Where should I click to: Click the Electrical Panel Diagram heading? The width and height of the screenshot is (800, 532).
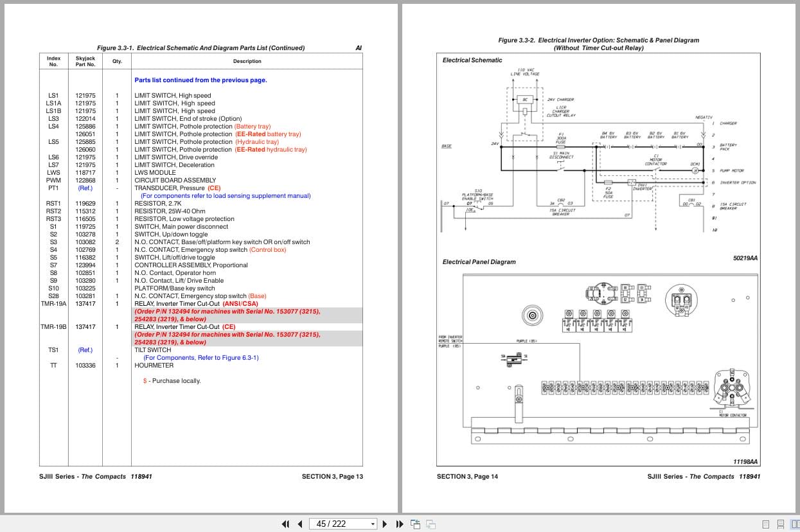pos(479,262)
